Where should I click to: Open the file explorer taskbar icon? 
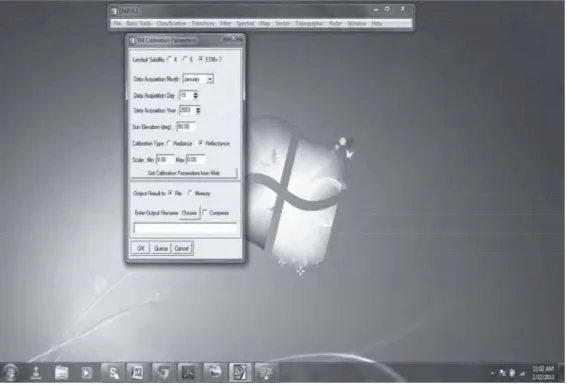pyautogui.click(x=61, y=372)
